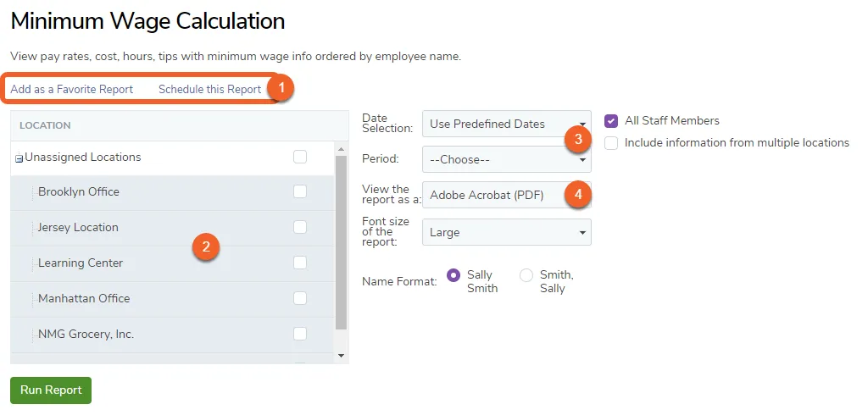Image resolution: width=868 pixels, height=415 pixels.
Task: Click Brooklyn Office row text
Action: click(x=79, y=192)
